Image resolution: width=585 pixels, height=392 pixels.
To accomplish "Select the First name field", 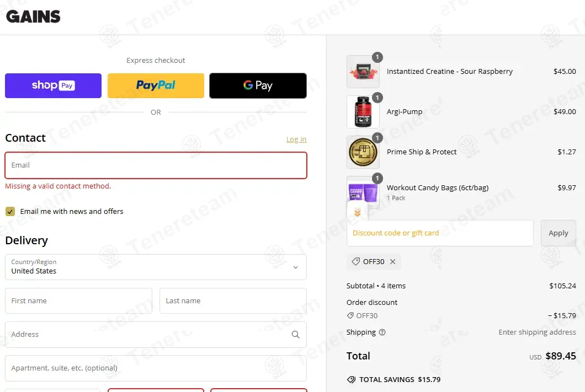I will [79, 300].
